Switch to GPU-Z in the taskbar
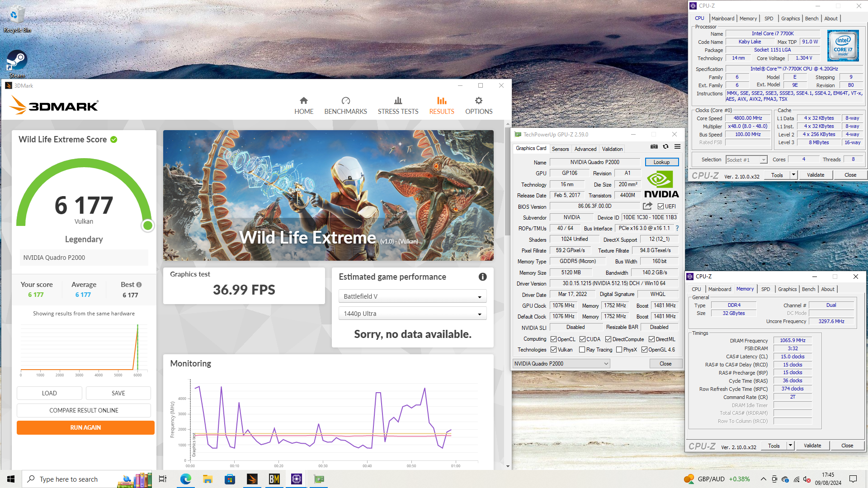Image resolution: width=868 pixels, height=488 pixels. (319, 479)
